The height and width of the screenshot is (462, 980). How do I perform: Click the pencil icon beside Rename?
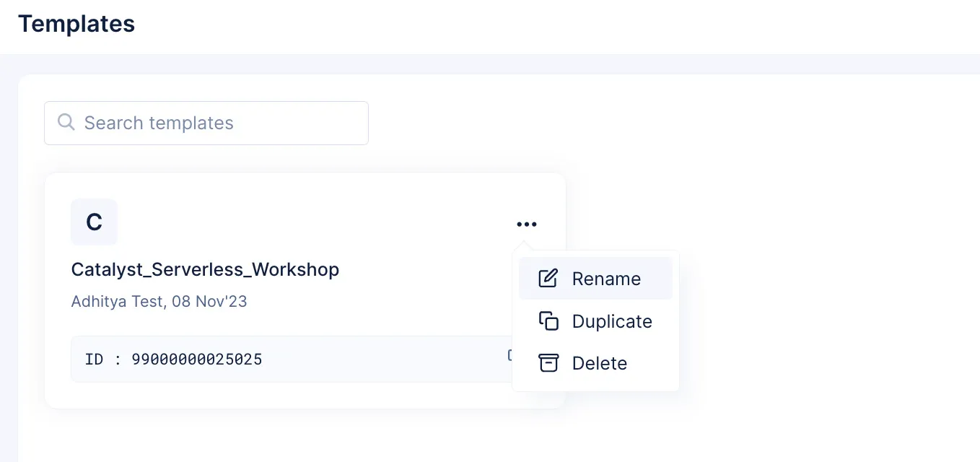click(548, 279)
